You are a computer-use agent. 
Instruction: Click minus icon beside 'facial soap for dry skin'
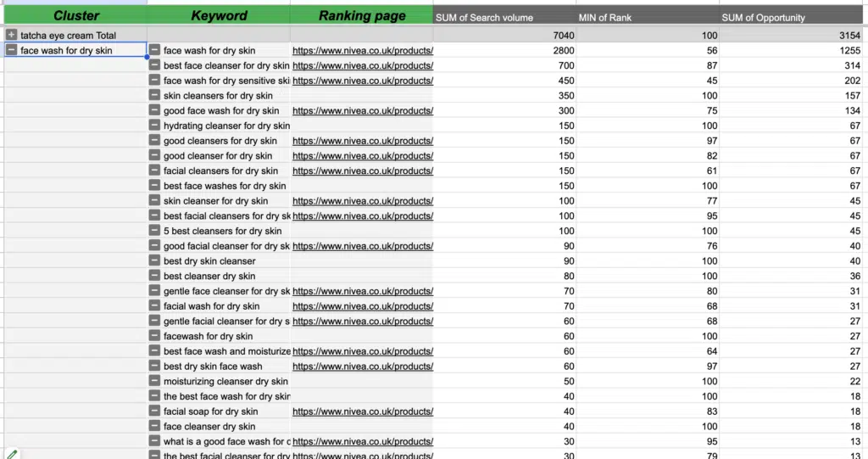coord(154,411)
